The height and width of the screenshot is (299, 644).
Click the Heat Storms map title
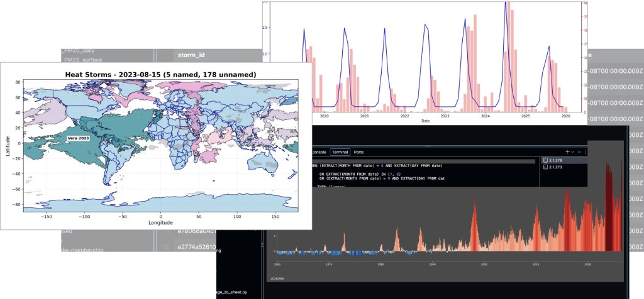(160, 75)
